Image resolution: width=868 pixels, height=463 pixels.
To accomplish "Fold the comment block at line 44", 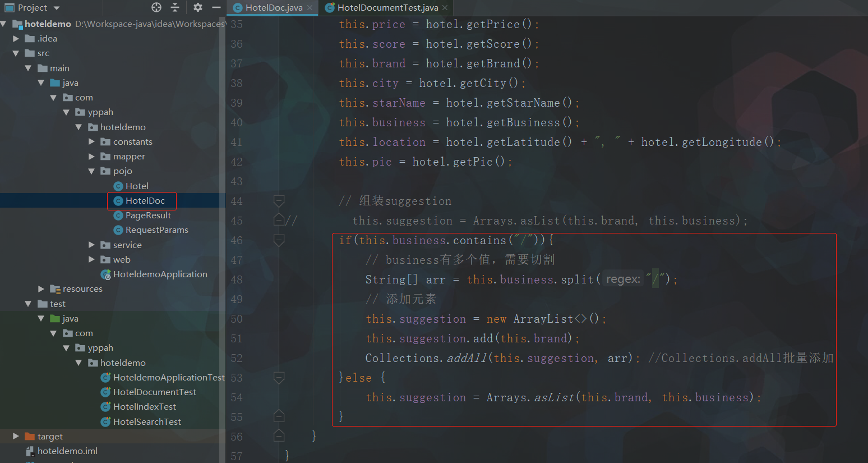I will coord(279,200).
